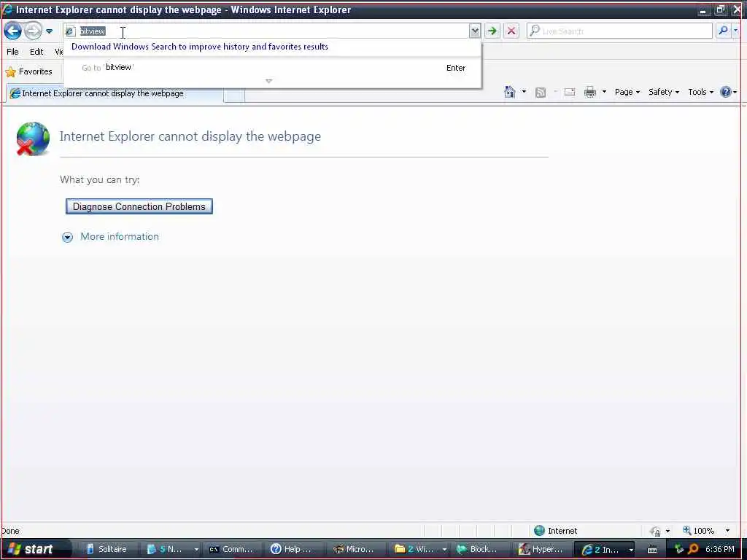This screenshot has height=560, width=747.
Task: Click the Forward navigation arrow
Action: coord(33,31)
